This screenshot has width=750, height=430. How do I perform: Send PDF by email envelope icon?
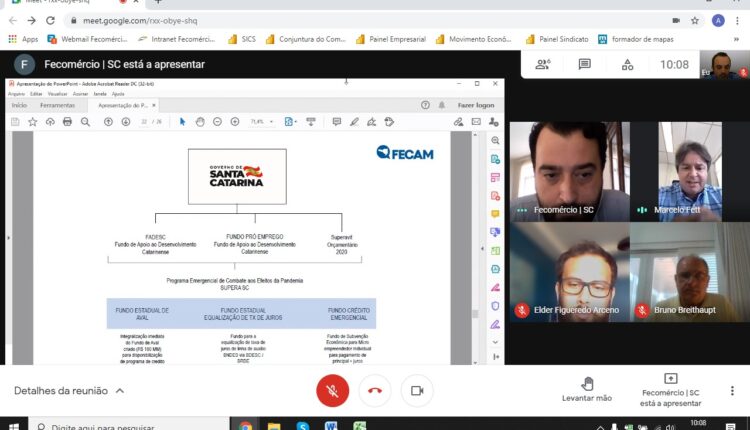(x=476, y=122)
